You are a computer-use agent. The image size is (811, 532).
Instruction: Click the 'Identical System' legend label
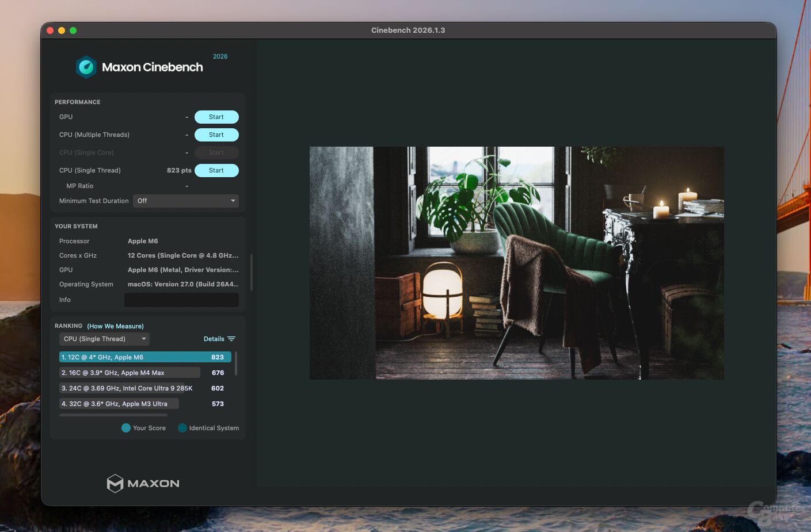(214, 428)
